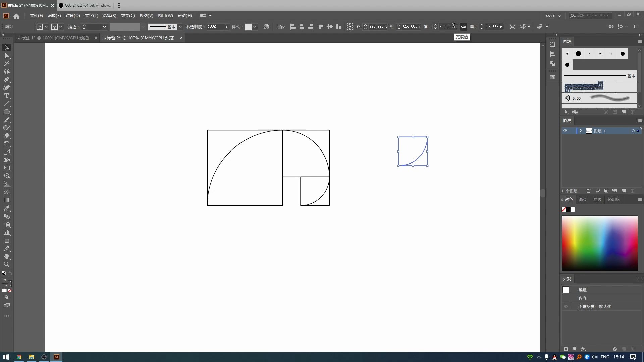This screenshot has height=362, width=644.
Task: Select the Paintbrush tool
Action: click(x=7, y=120)
